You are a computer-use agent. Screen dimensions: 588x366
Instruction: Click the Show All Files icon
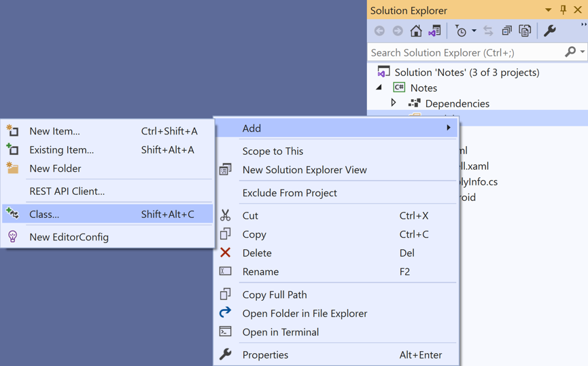[x=525, y=31]
